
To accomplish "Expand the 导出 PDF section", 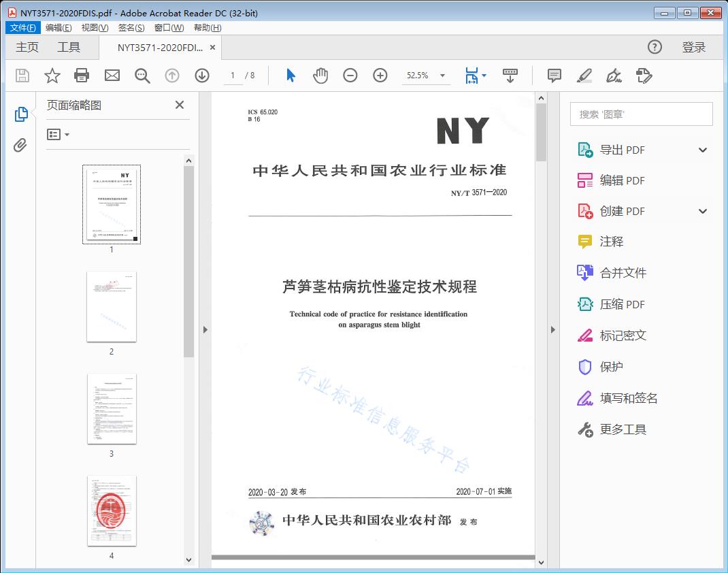I will point(703,150).
